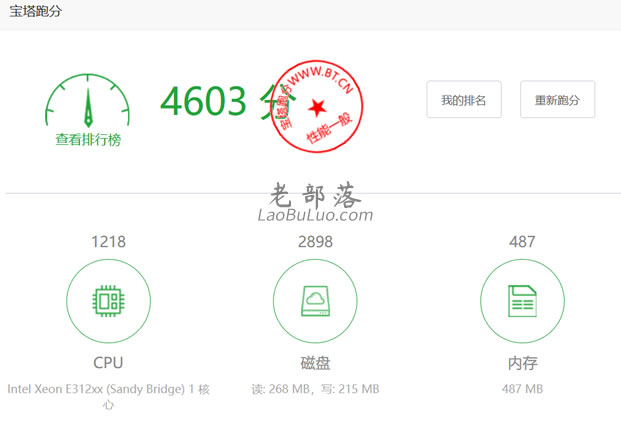
Task: Click the 重新跑分 button to rerun benchmark
Action: pos(557,99)
